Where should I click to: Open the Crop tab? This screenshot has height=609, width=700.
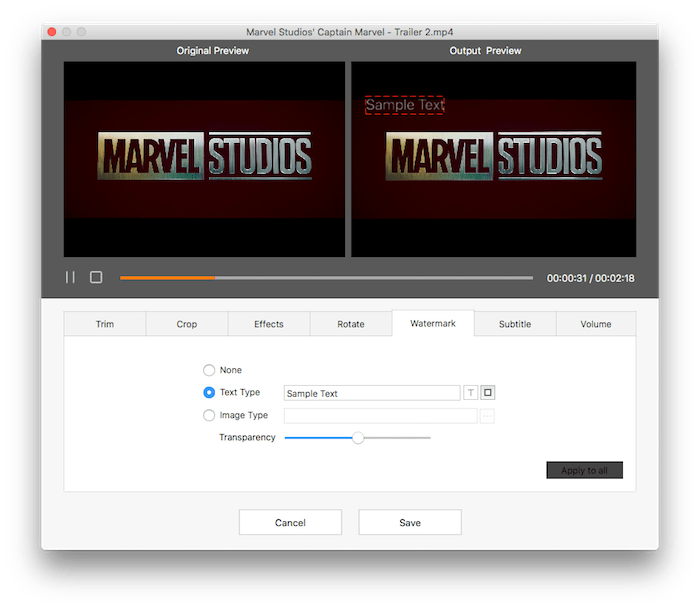187,324
